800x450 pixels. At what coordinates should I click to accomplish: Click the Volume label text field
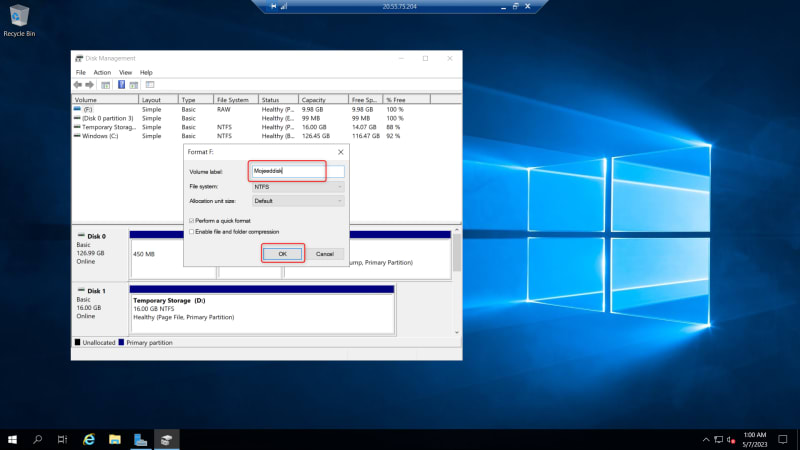point(298,171)
